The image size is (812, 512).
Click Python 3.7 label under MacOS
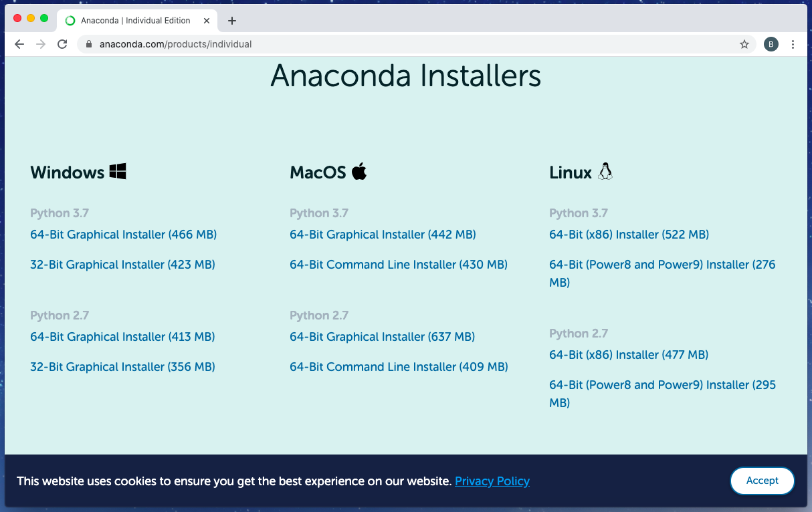(319, 213)
